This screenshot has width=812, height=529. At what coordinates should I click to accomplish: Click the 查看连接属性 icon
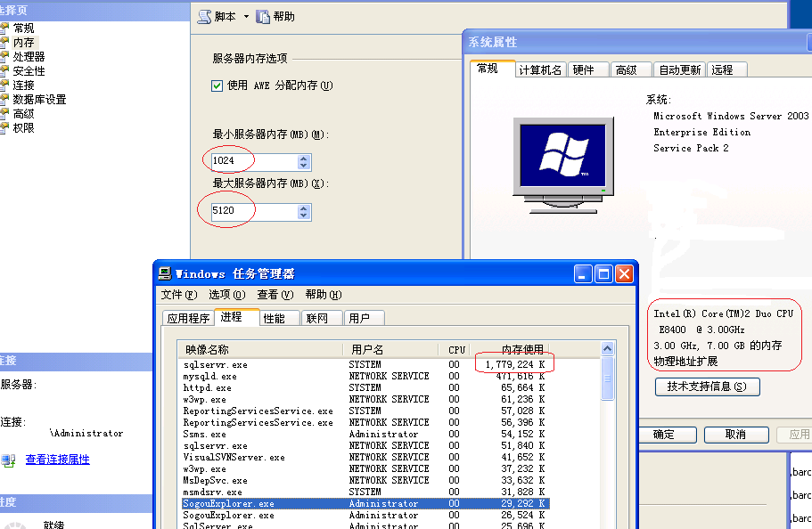(x=9, y=460)
